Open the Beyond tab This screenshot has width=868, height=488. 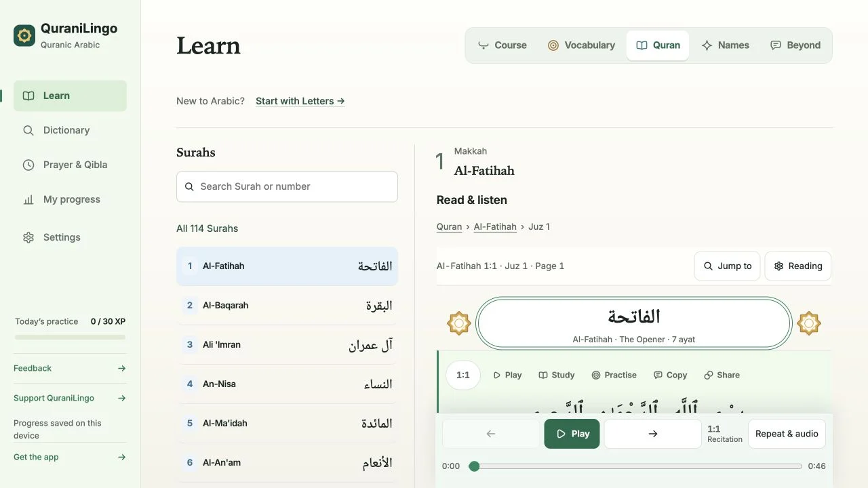point(795,45)
